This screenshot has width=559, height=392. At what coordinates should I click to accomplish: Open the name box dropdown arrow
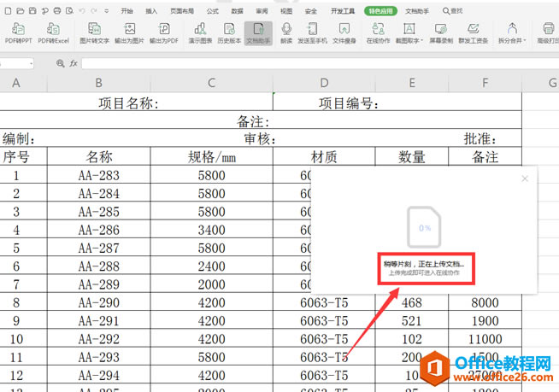32,63
